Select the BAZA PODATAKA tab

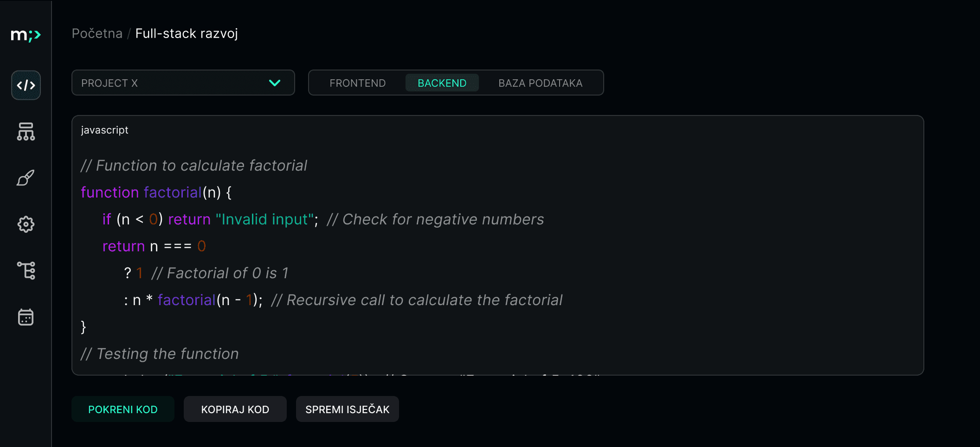click(x=540, y=83)
